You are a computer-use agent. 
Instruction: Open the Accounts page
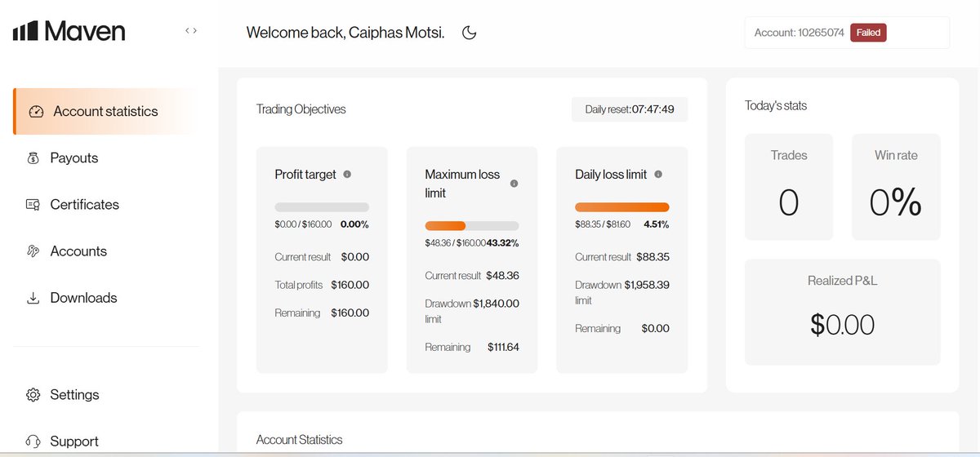[78, 251]
